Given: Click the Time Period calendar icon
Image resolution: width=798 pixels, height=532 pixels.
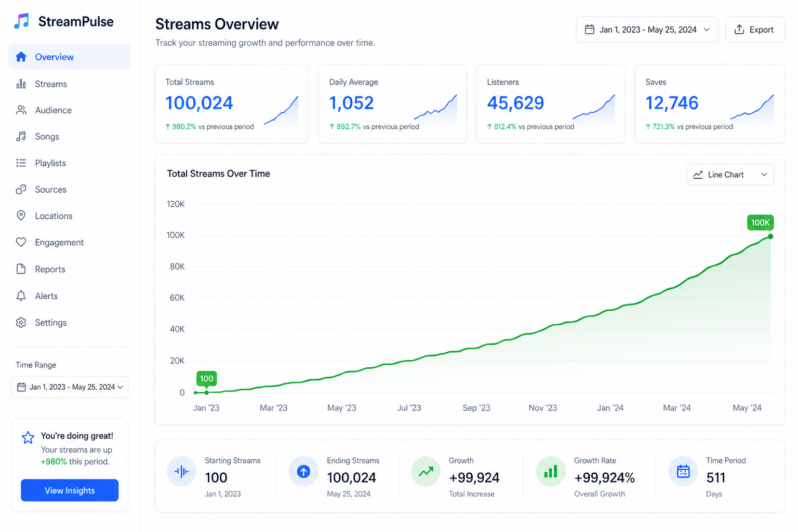Looking at the screenshot, I should [x=683, y=471].
